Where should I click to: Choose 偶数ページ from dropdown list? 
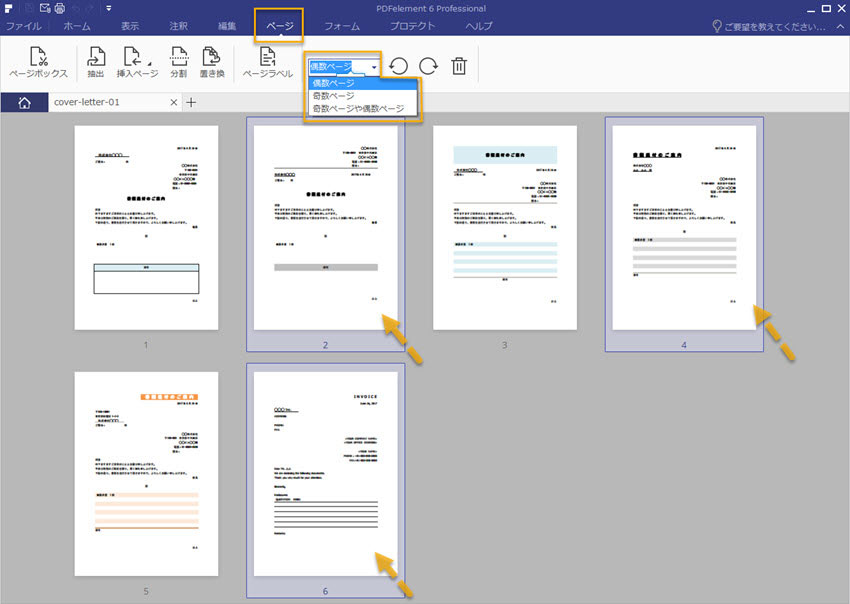(x=363, y=83)
